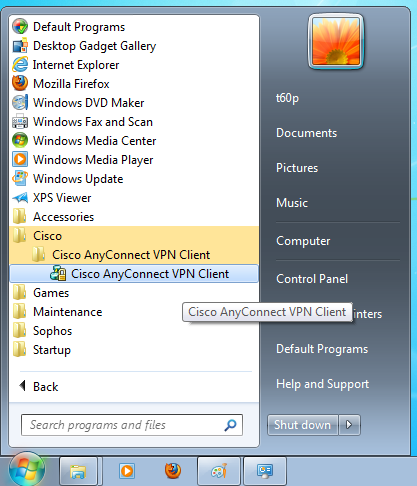Open Music from the right pane
This screenshot has height=486, width=417.
click(292, 203)
